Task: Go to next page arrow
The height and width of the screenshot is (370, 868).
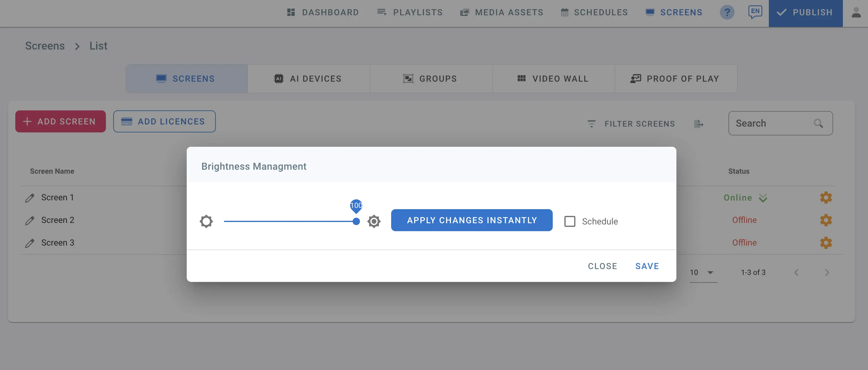Action: (x=827, y=272)
